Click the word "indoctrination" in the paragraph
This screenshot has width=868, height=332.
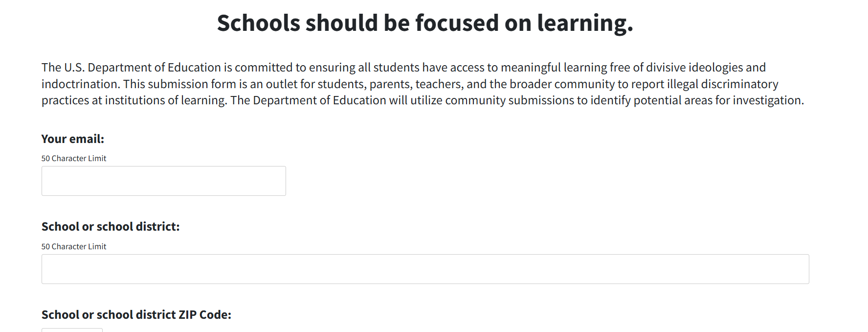click(x=80, y=84)
